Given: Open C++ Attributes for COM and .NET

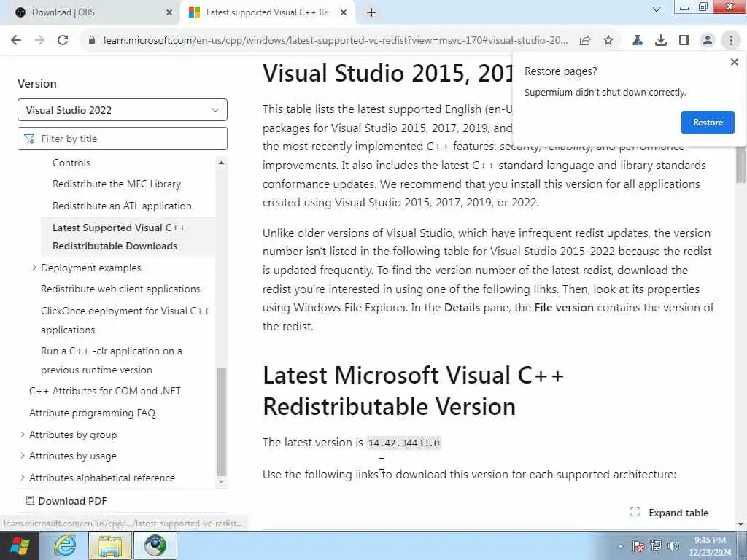Looking at the screenshot, I should tap(105, 391).
